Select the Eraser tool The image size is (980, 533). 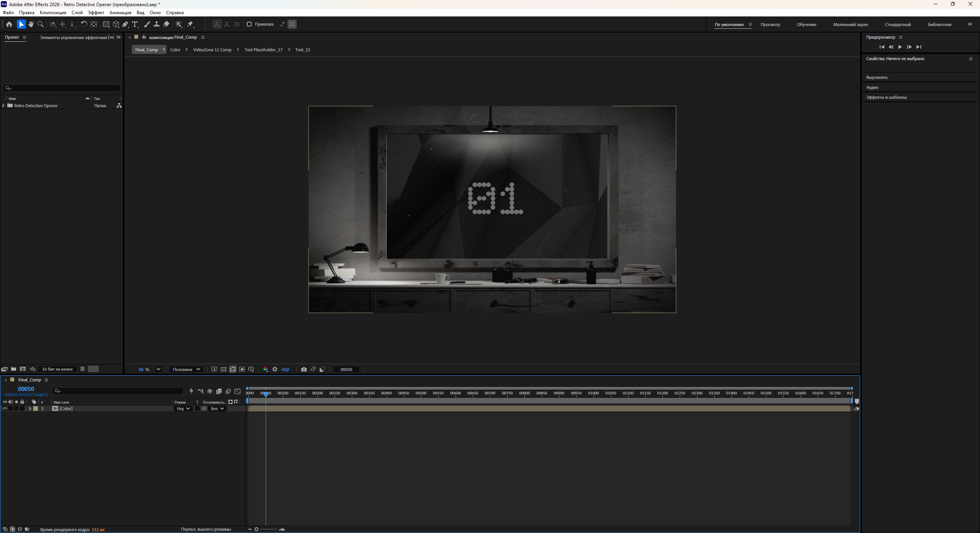pyautogui.click(x=166, y=24)
